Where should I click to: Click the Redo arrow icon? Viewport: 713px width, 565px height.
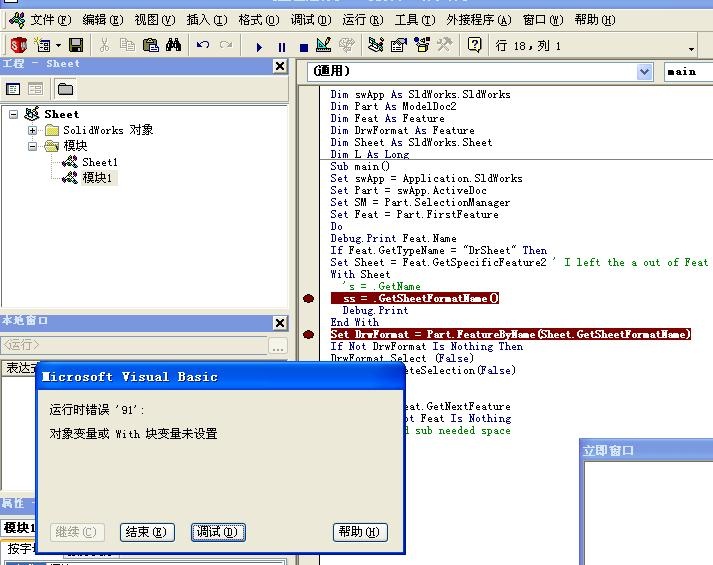click(226, 45)
